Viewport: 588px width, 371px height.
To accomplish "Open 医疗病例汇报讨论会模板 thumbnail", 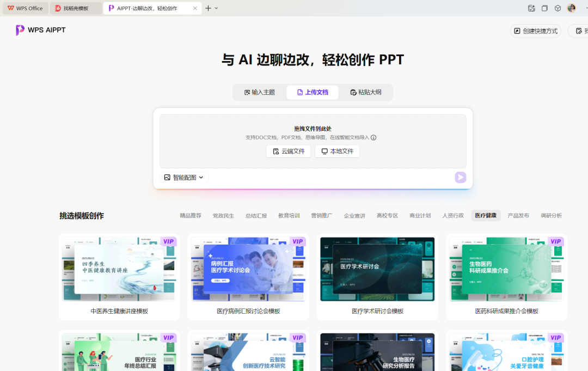I will [x=248, y=269].
